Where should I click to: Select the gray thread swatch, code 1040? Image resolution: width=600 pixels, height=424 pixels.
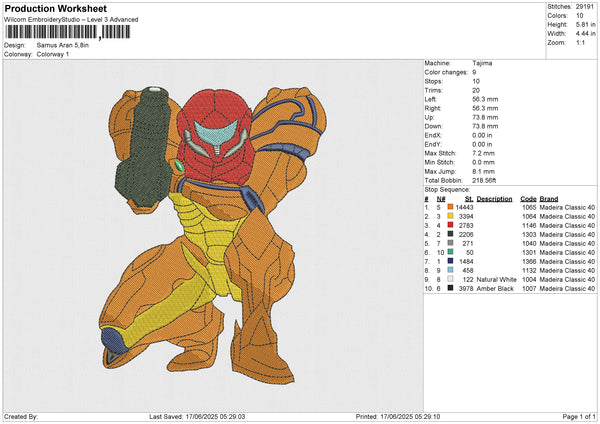tap(451, 243)
